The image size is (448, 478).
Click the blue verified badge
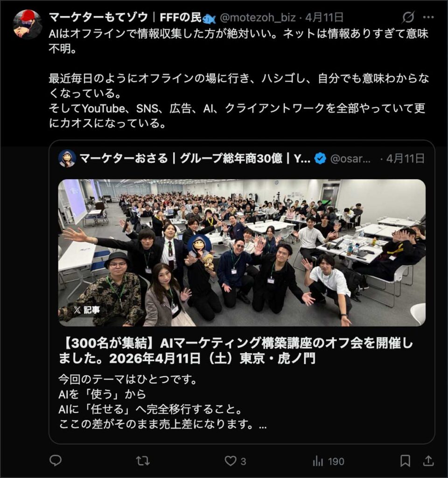pyautogui.click(x=320, y=159)
